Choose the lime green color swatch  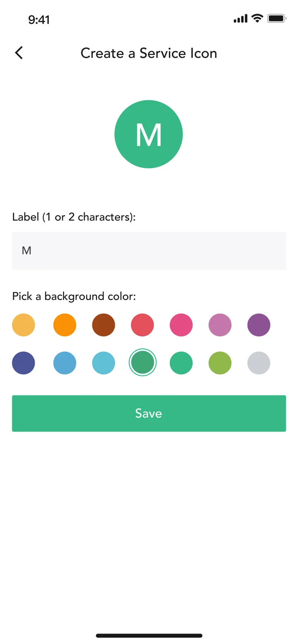click(220, 363)
